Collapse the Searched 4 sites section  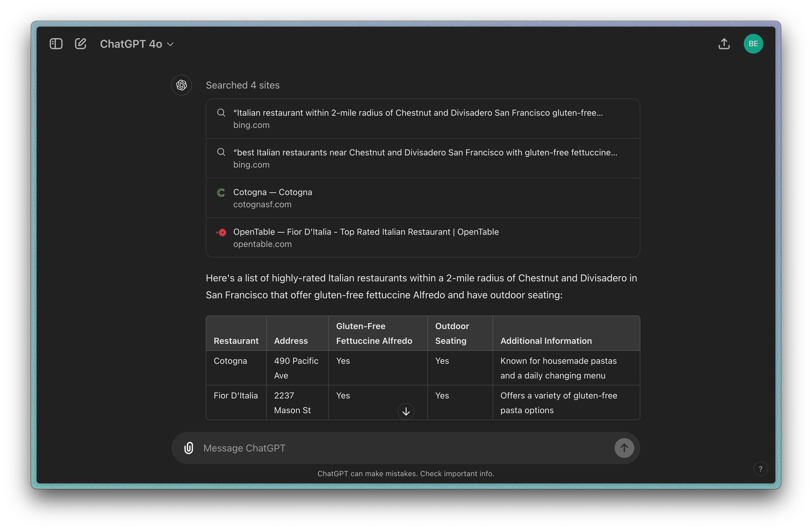coord(243,85)
